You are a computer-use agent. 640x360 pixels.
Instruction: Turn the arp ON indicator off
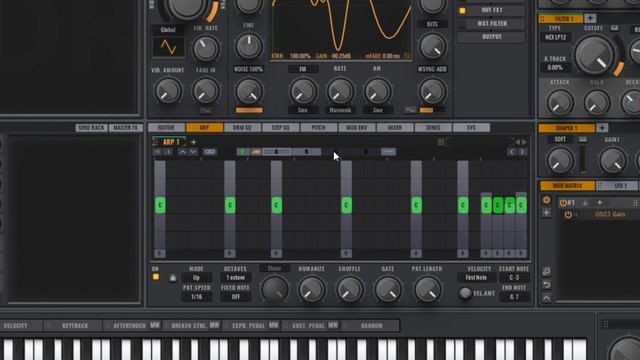point(156,277)
